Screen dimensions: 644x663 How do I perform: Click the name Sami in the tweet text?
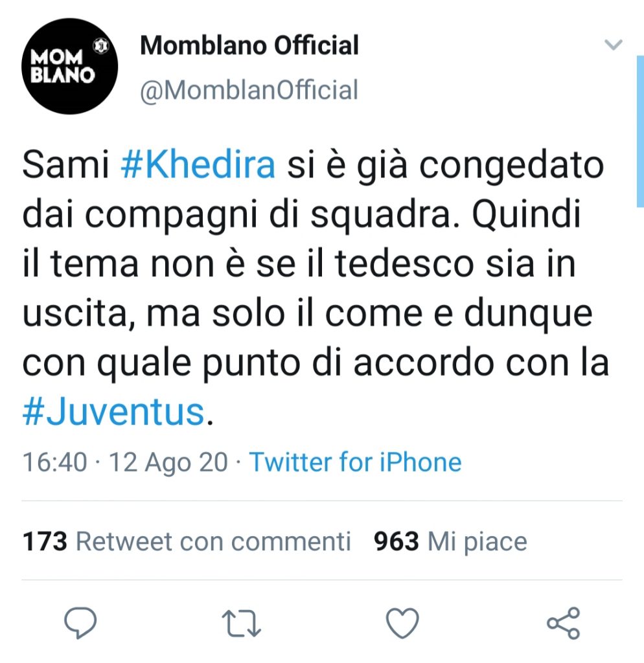tap(66, 165)
